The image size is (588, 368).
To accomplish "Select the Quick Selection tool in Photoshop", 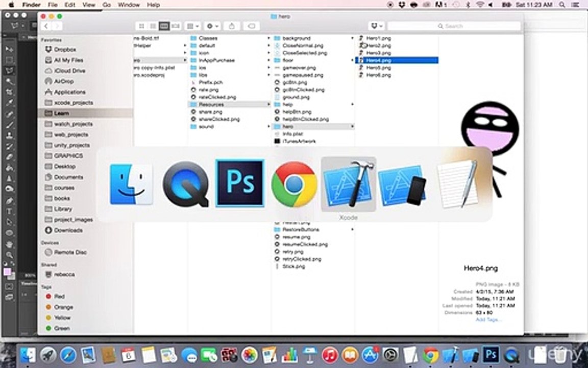I will pos(9,81).
